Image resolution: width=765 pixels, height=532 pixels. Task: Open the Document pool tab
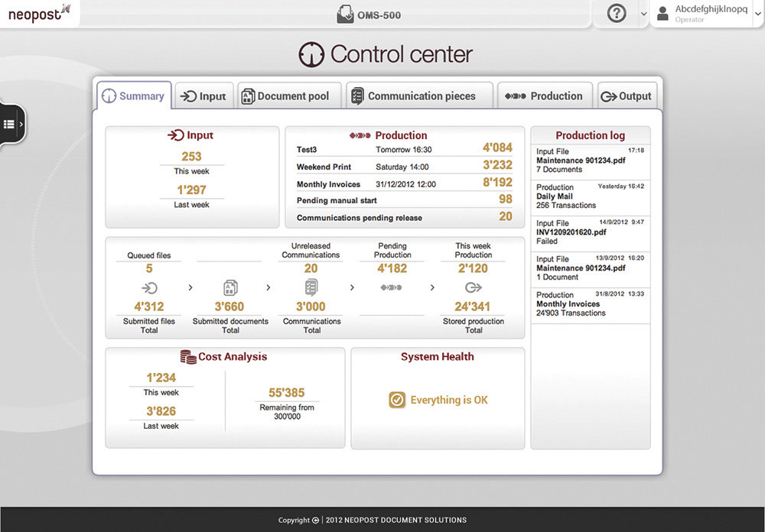(x=286, y=96)
